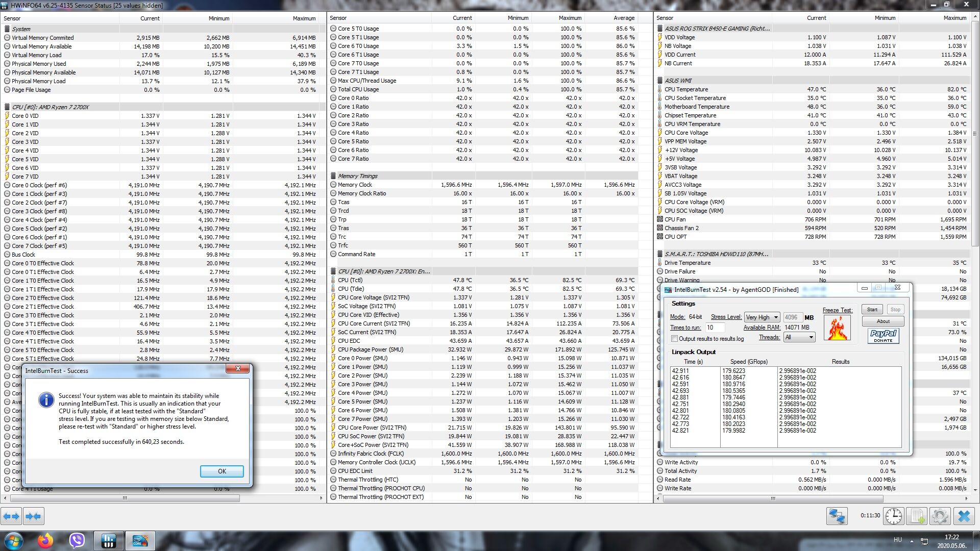Select the Command Rate row
This screenshot has width=980, height=551.
(x=483, y=254)
